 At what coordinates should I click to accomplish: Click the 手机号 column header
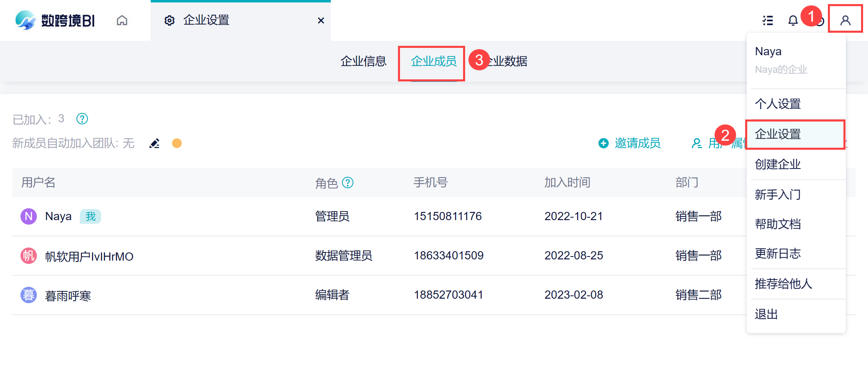pyautogui.click(x=431, y=182)
